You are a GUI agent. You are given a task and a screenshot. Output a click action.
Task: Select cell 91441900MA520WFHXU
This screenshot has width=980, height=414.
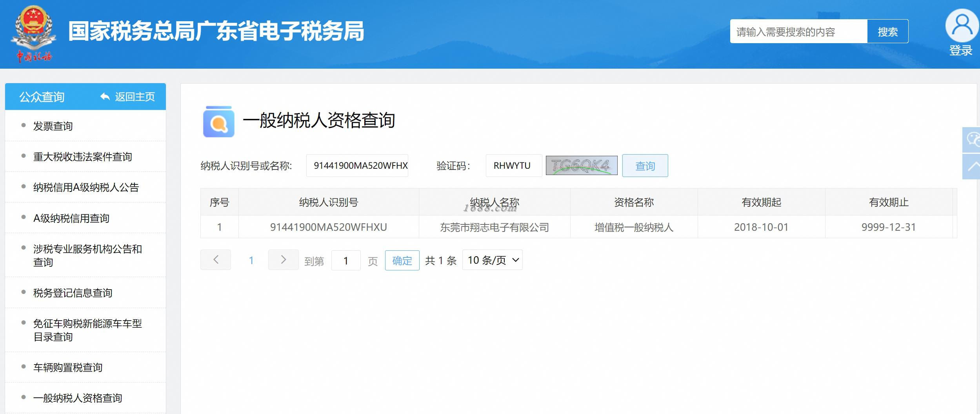[329, 227]
